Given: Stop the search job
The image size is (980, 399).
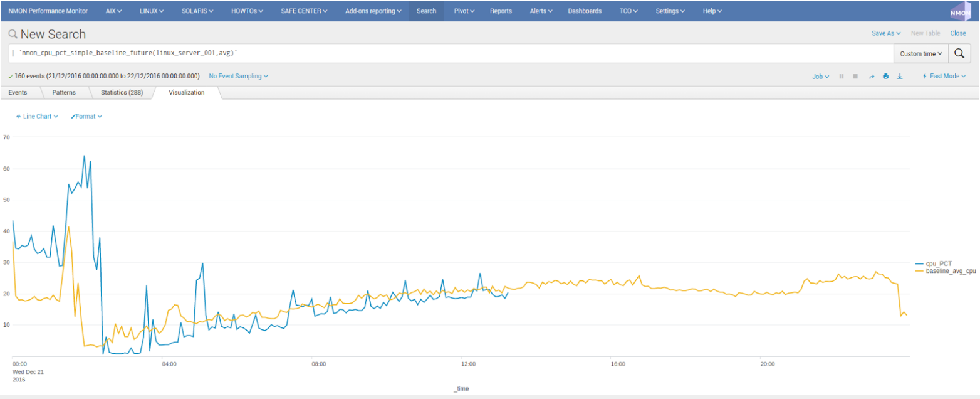Looking at the screenshot, I should [855, 76].
